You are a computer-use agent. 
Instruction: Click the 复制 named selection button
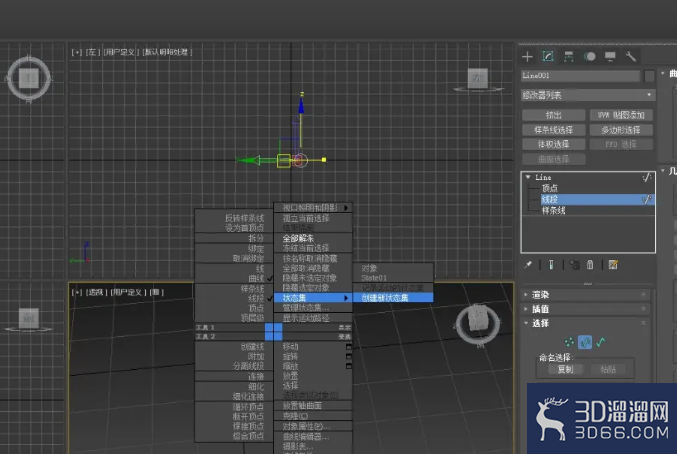pos(565,369)
